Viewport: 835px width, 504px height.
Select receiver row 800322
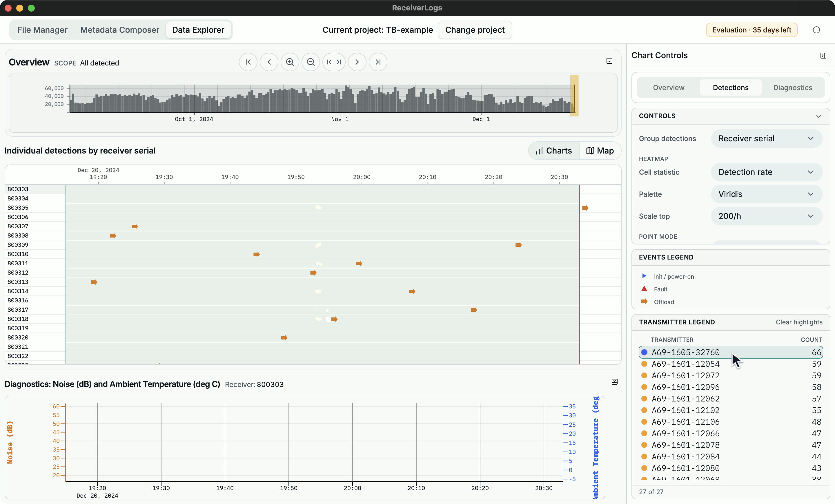click(35, 356)
